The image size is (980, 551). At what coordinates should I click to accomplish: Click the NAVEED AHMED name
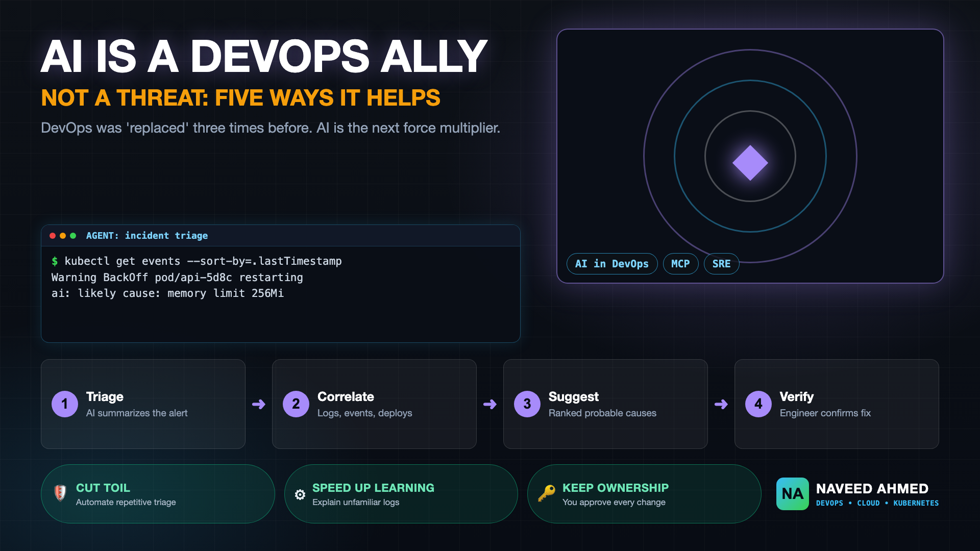(x=872, y=489)
